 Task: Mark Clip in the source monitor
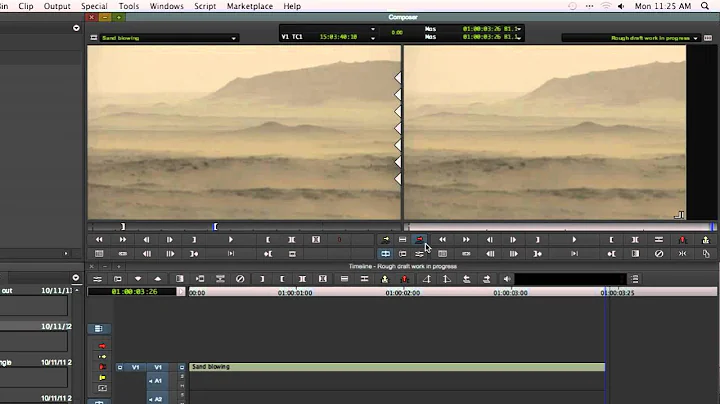tap(292, 240)
